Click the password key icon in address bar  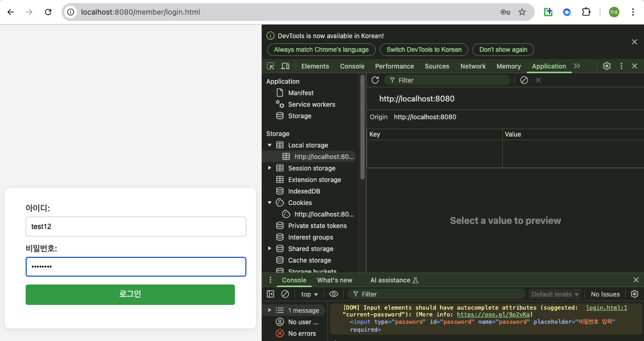[x=505, y=12]
